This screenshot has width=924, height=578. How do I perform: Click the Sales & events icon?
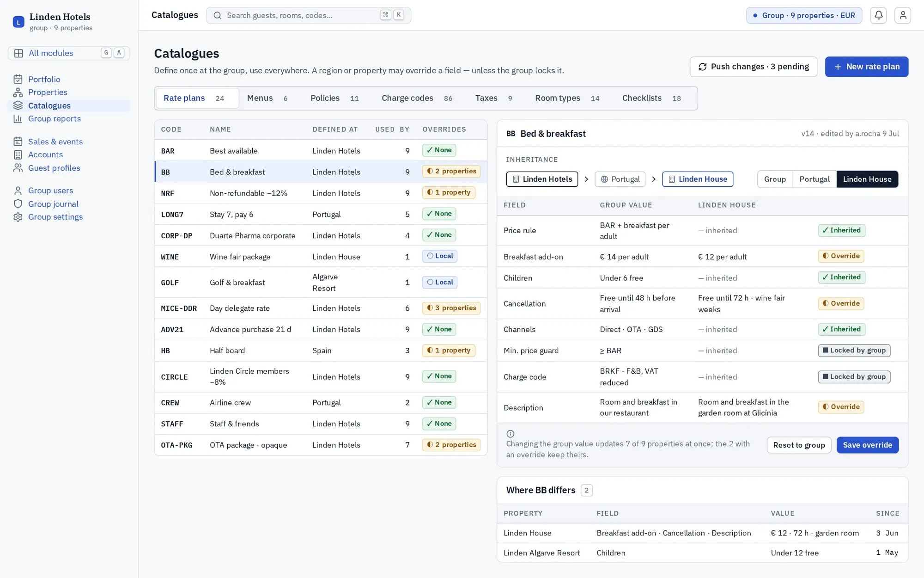[x=18, y=141]
